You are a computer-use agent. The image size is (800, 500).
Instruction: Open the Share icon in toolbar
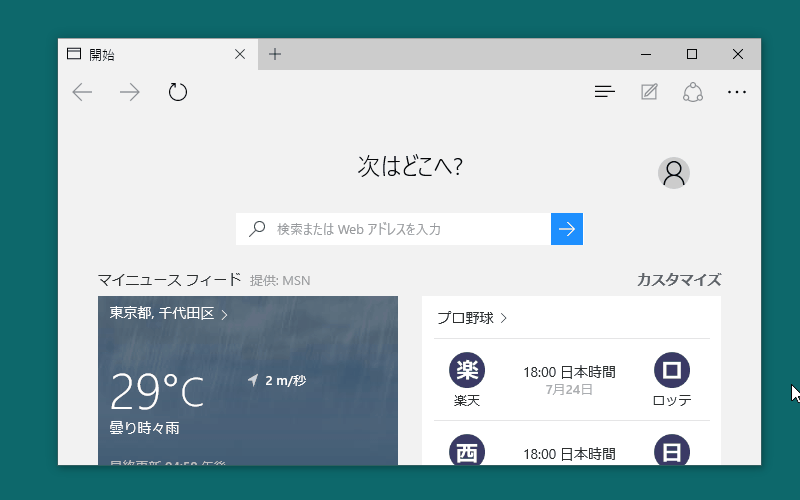(x=693, y=92)
